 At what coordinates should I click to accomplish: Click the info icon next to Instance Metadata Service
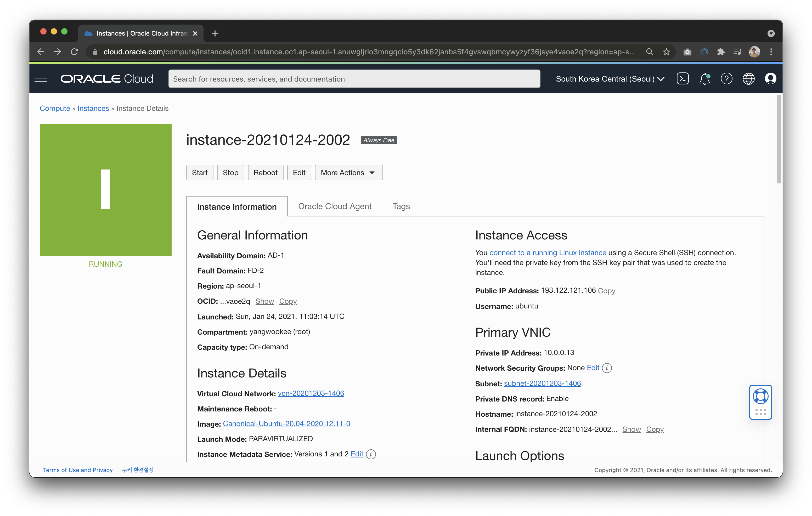[x=371, y=454]
